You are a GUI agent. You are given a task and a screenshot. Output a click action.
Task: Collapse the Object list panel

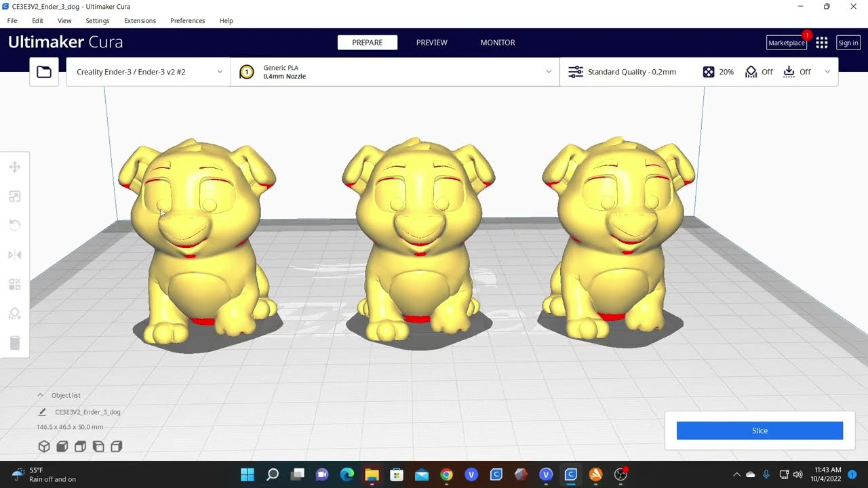coord(41,395)
